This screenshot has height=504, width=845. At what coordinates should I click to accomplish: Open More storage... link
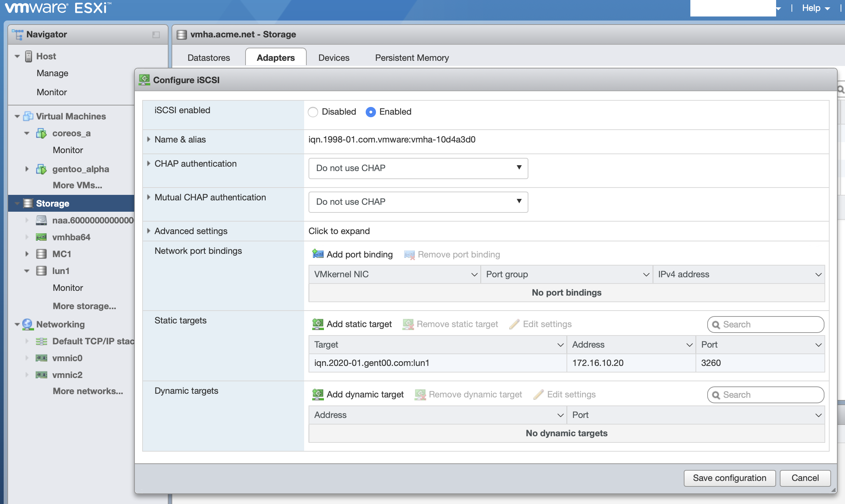tap(84, 306)
